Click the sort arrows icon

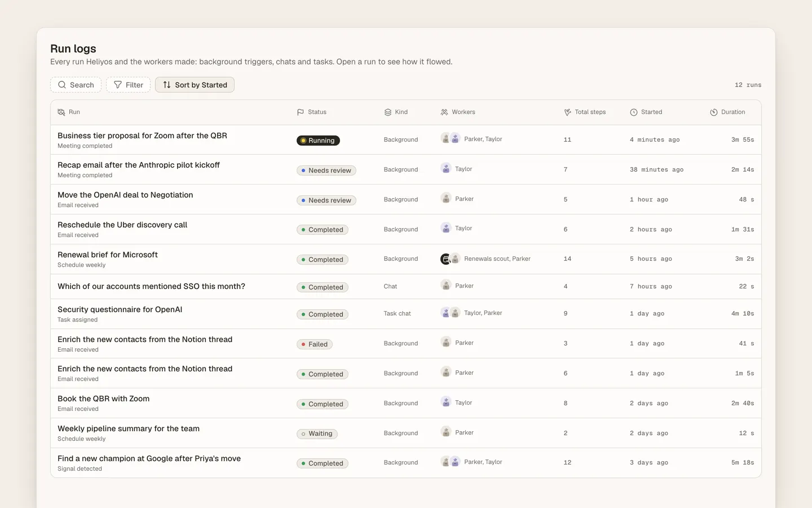167,85
